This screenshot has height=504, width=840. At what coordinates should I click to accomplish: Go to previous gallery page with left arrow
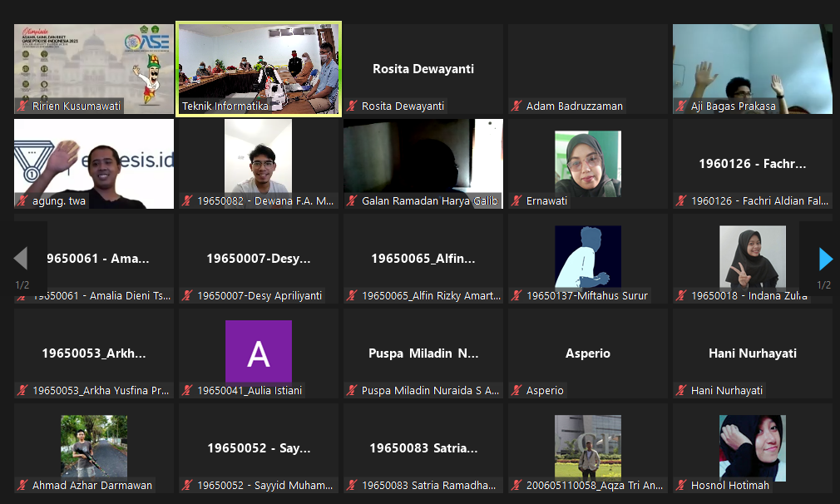pyautogui.click(x=21, y=259)
